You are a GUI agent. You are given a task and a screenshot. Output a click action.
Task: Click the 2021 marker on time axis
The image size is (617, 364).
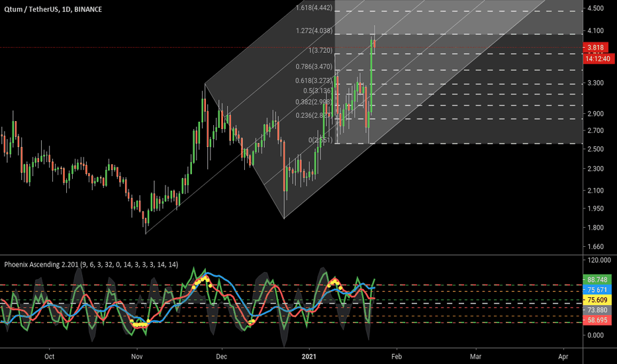coord(309,357)
